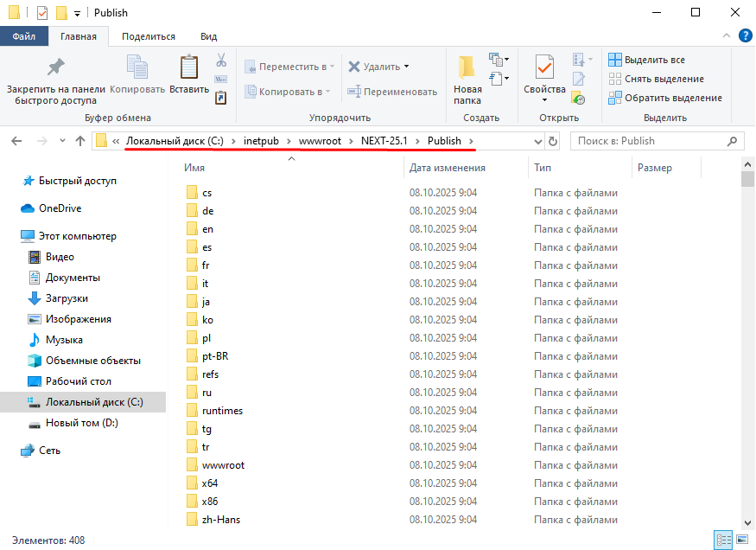Open the Вид ribbon tab
Image resolution: width=756 pixels, height=550 pixels.
point(208,36)
